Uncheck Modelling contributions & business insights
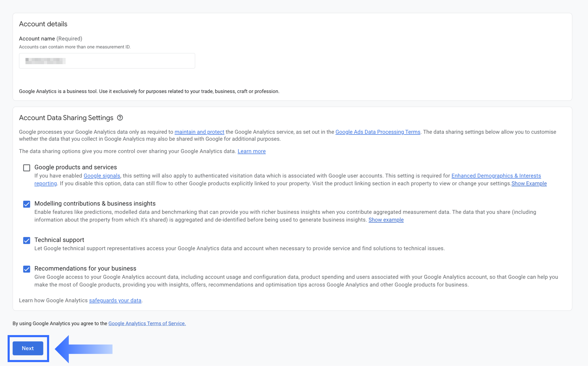This screenshot has height=366, width=588. coord(27,204)
